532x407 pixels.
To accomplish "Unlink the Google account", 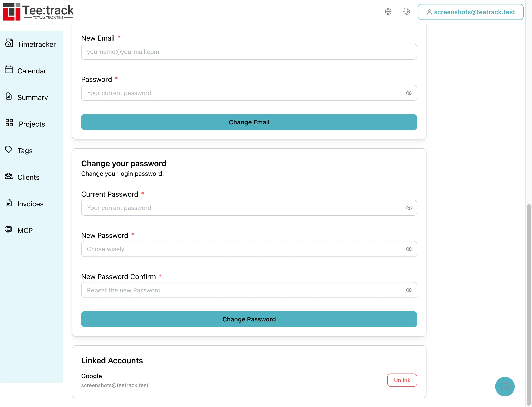I will tap(402, 380).
